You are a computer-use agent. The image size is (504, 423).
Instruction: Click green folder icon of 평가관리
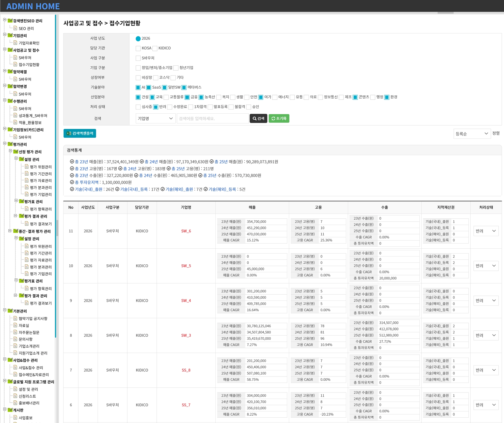coord(10,144)
